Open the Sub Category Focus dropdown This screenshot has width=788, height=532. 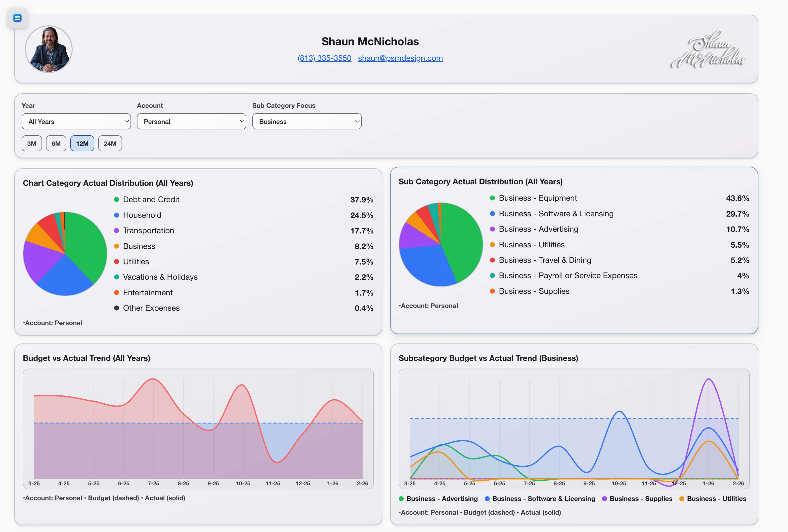(306, 121)
